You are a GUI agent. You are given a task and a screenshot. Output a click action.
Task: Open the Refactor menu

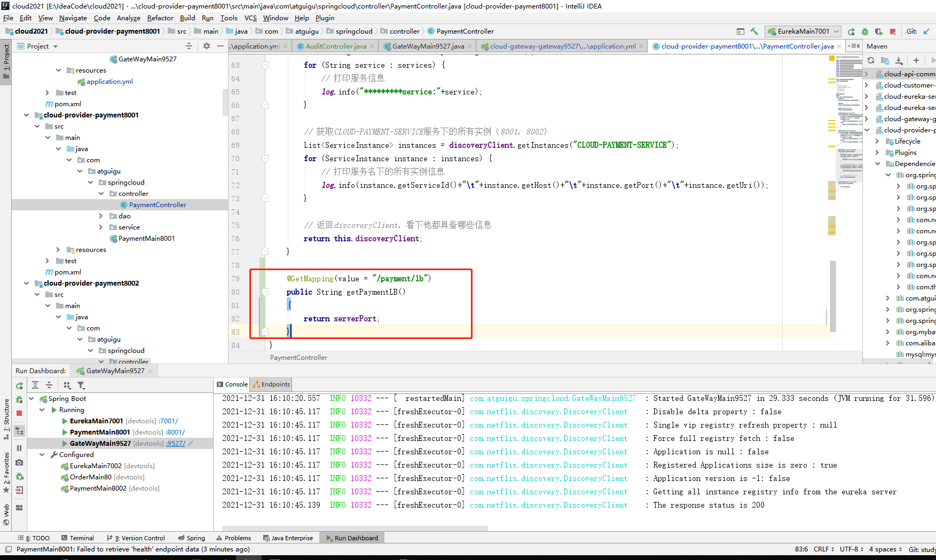pyautogui.click(x=160, y=18)
